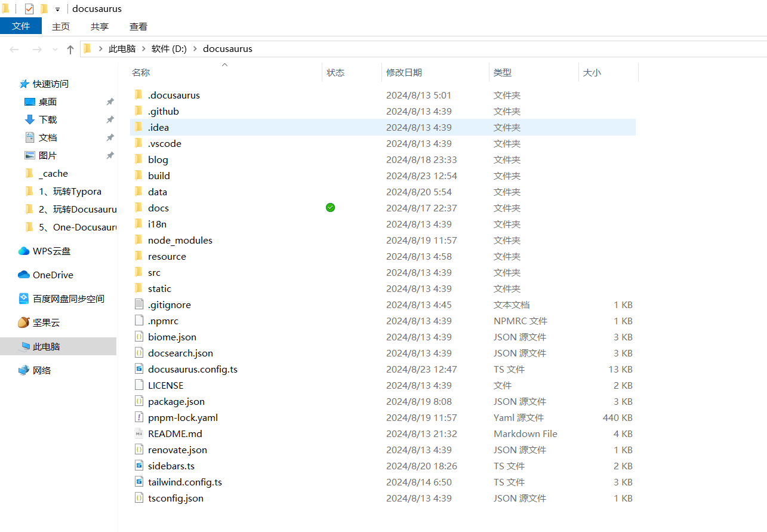
Task: Click the 快速访问 star icon
Action: point(24,84)
